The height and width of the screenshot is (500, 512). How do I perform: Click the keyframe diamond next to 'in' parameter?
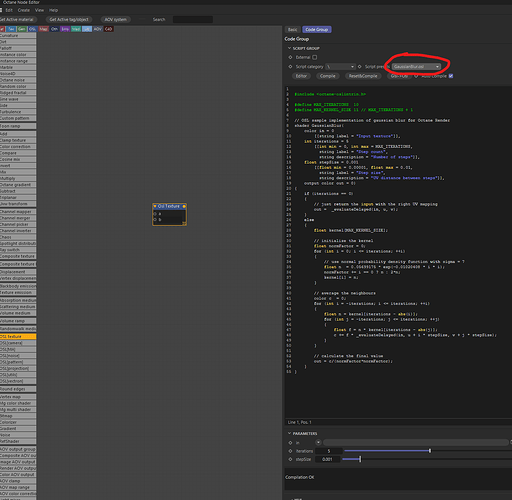[290, 443]
